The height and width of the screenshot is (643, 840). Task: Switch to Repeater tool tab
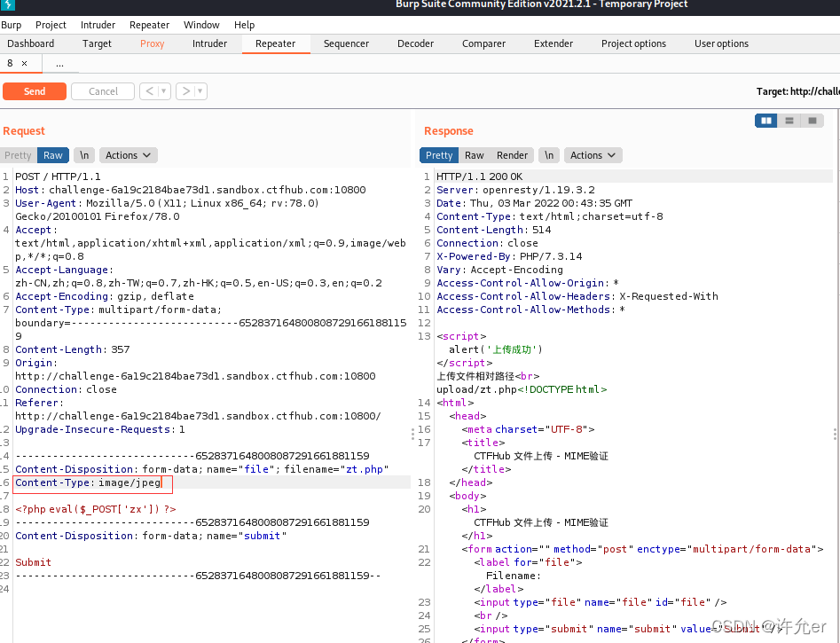275,44
